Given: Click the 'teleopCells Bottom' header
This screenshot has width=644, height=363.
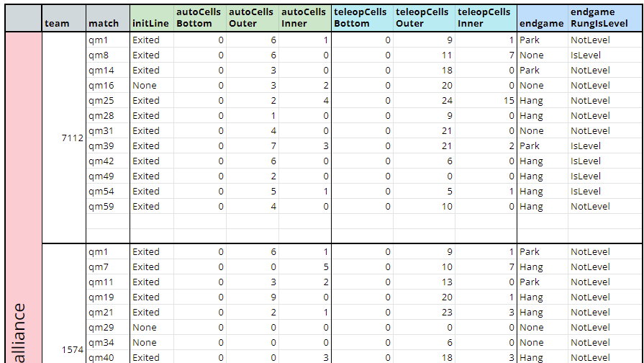Looking at the screenshot, I should click(362, 19).
